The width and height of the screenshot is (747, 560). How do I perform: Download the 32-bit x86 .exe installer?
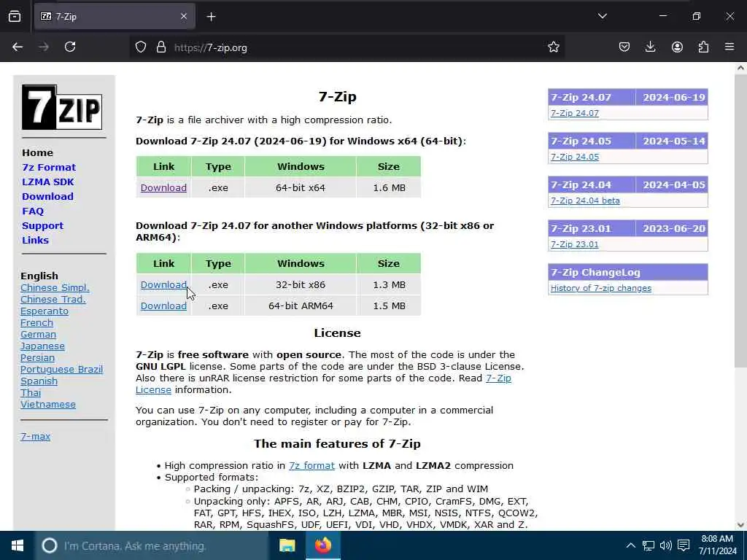[x=163, y=285]
